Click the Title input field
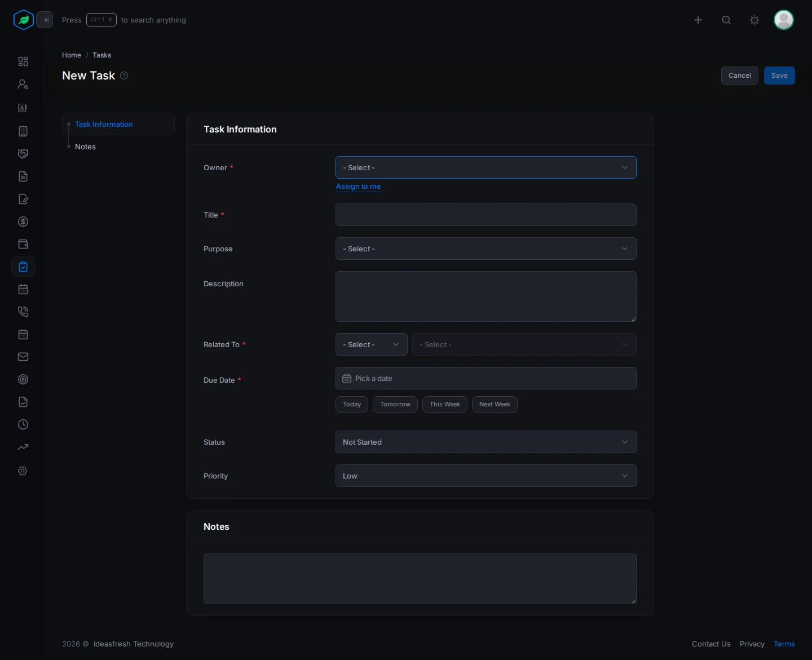812x660 pixels. [x=486, y=215]
